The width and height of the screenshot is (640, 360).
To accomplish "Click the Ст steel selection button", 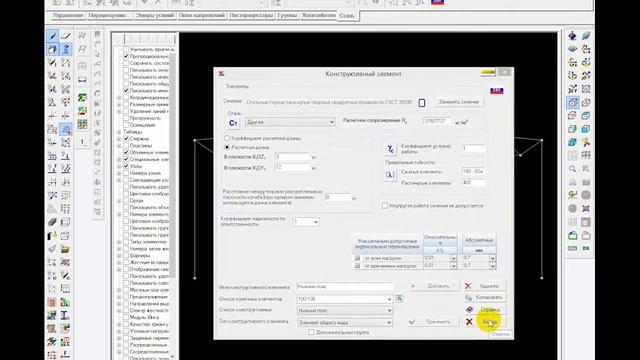I will tap(233, 123).
